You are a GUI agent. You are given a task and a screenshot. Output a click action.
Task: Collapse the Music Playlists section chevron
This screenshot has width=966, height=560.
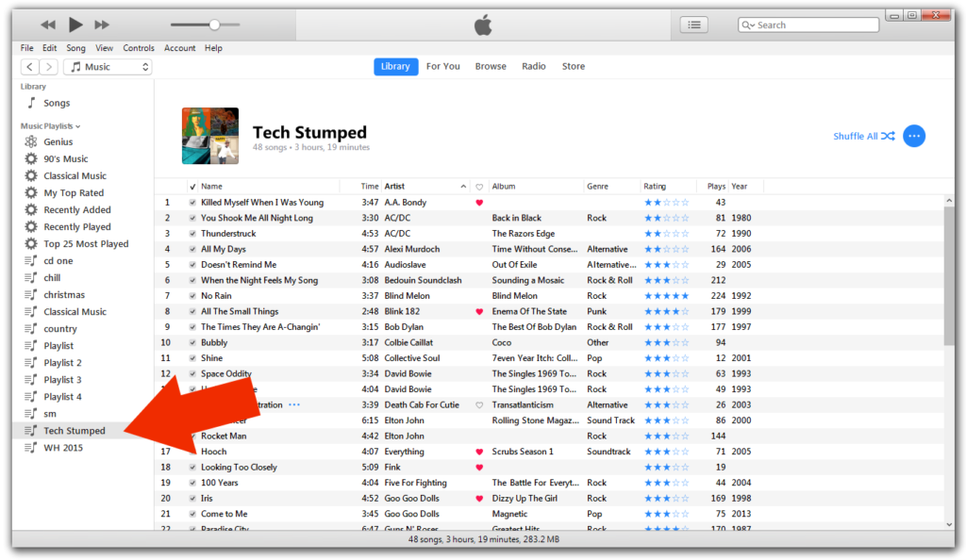pos(78,126)
